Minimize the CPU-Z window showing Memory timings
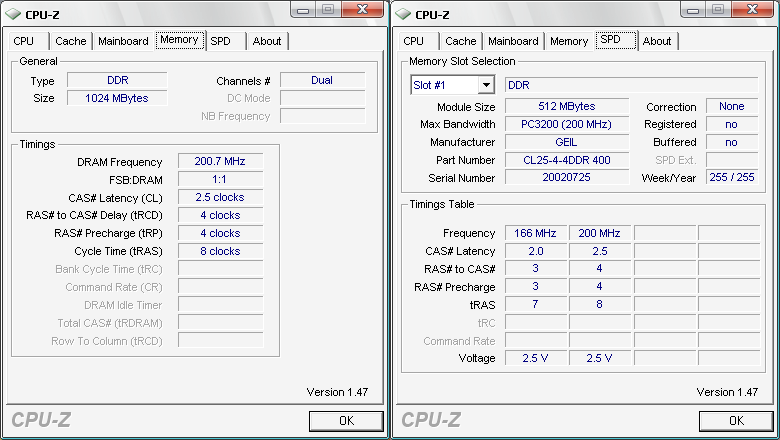 pyautogui.click(x=302, y=9)
